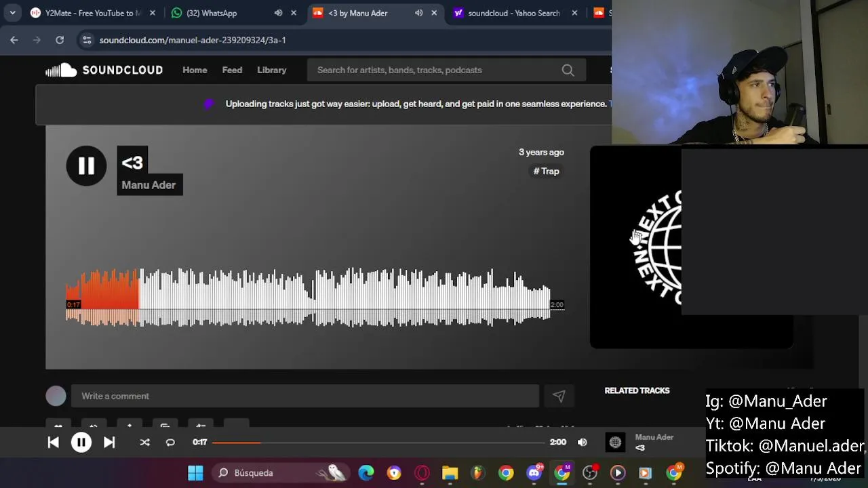Open Opera browser from the taskbar

(422, 473)
